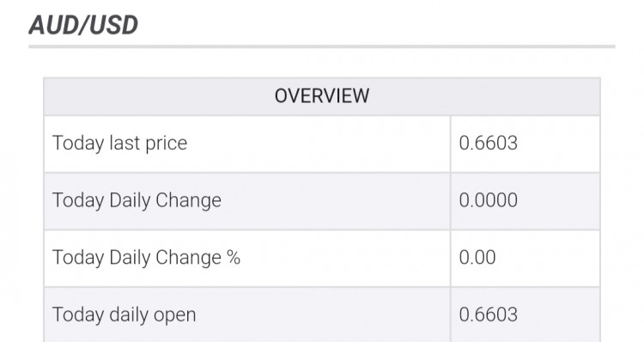Select the OVERVIEW table header

click(x=322, y=95)
